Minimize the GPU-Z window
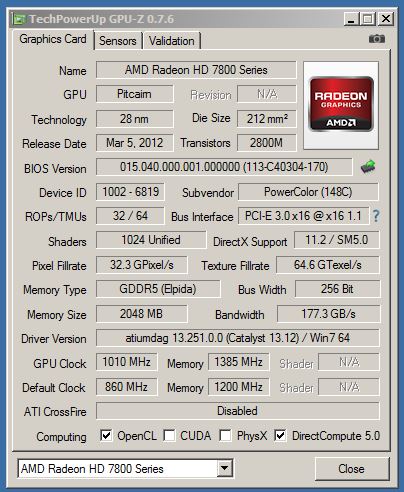 click(x=351, y=19)
